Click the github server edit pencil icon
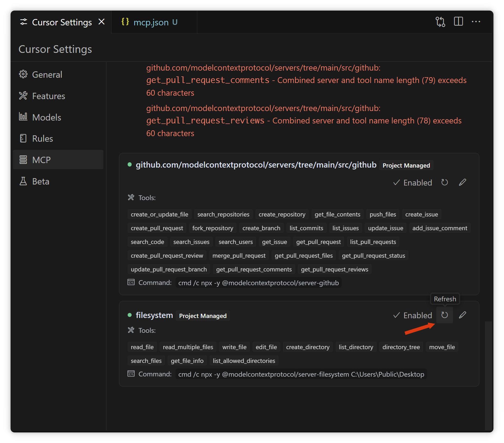 [x=462, y=182]
